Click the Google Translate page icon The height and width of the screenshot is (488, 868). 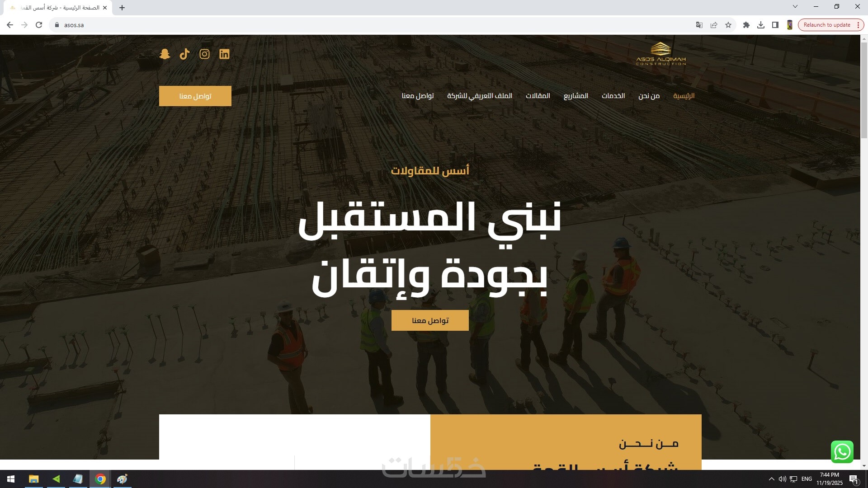(x=699, y=25)
